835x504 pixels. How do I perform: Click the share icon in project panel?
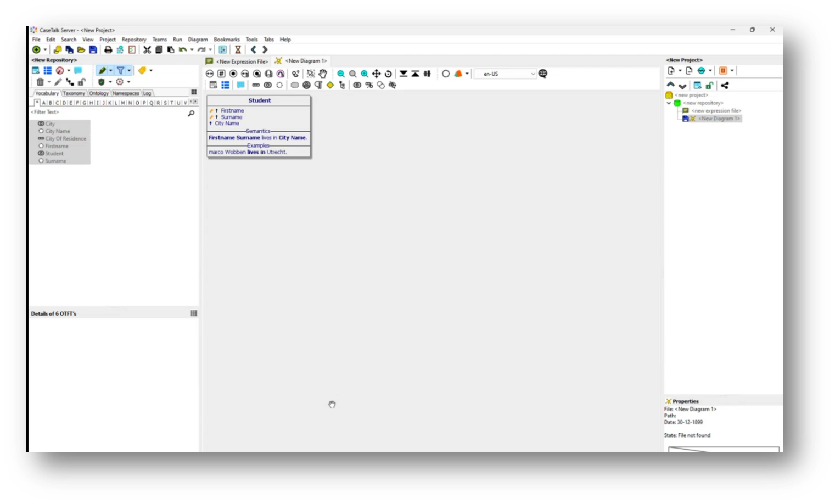(x=725, y=86)
